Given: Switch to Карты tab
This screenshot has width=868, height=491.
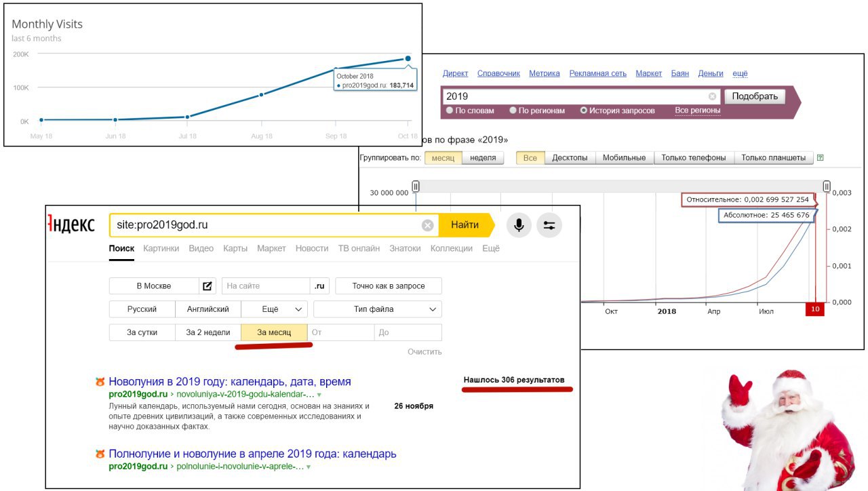Looking at the screenshot, I should point(235,248).
